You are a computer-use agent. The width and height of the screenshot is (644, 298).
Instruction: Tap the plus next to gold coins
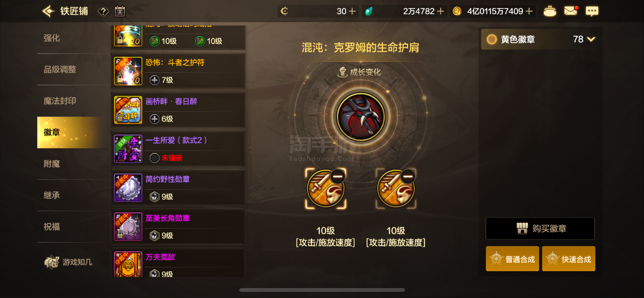tap(529, 11)
